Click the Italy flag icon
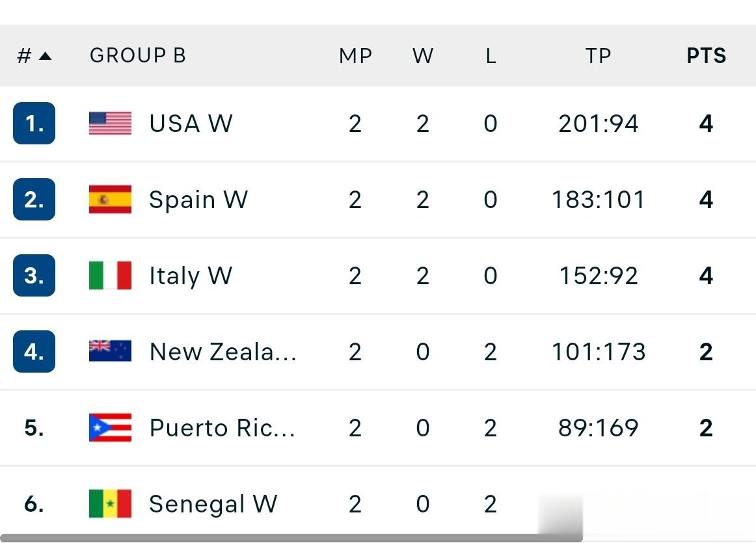 tap(110, 276)
